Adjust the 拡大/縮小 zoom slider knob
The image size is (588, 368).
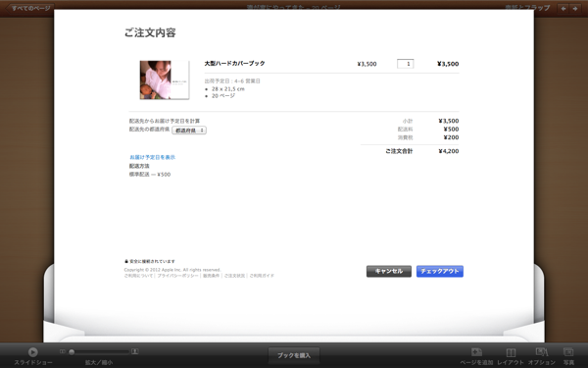coord(72,352)
